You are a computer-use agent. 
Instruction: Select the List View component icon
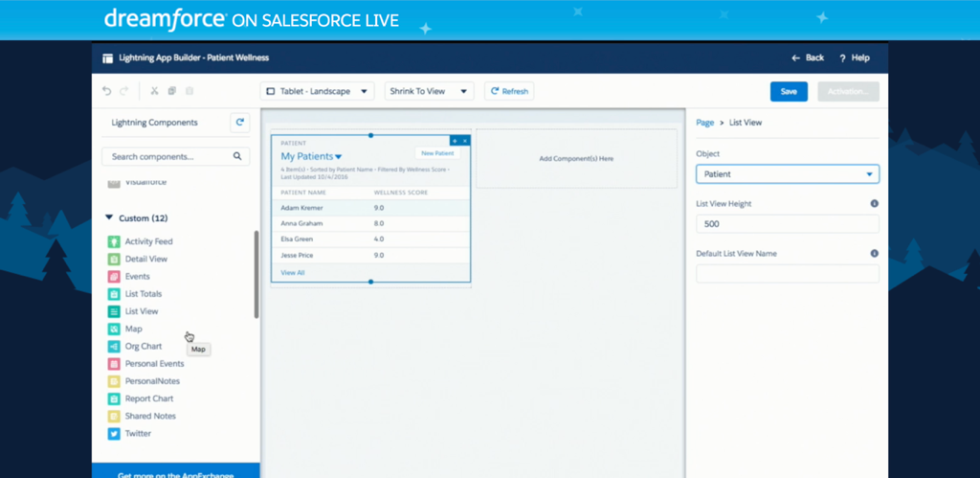click(x=114, y=311)
